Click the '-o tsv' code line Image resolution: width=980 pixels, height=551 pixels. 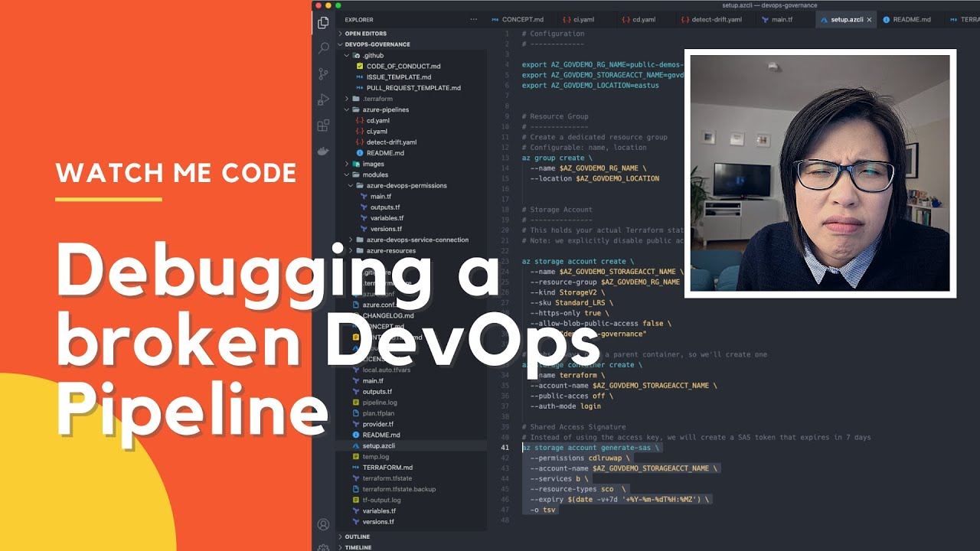(x=543, y=510)
